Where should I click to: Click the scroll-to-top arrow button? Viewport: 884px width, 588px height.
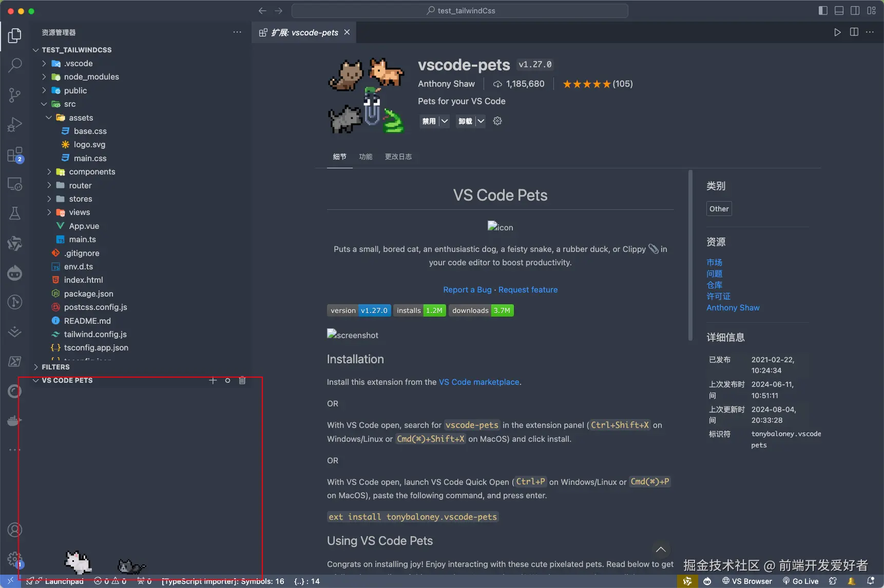point(661,550)
